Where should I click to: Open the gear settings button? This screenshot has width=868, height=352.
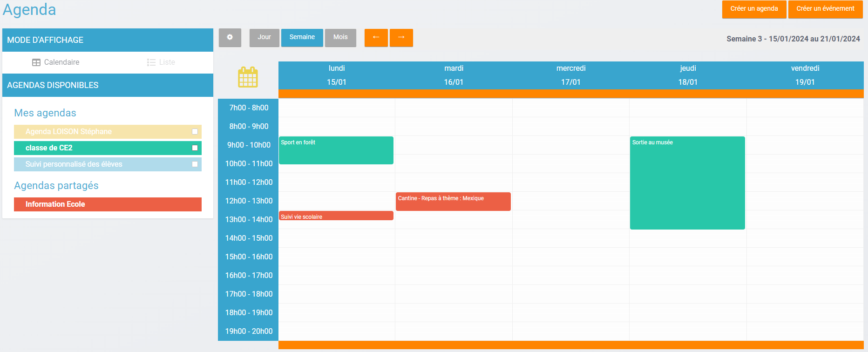(x=230, y=38)
